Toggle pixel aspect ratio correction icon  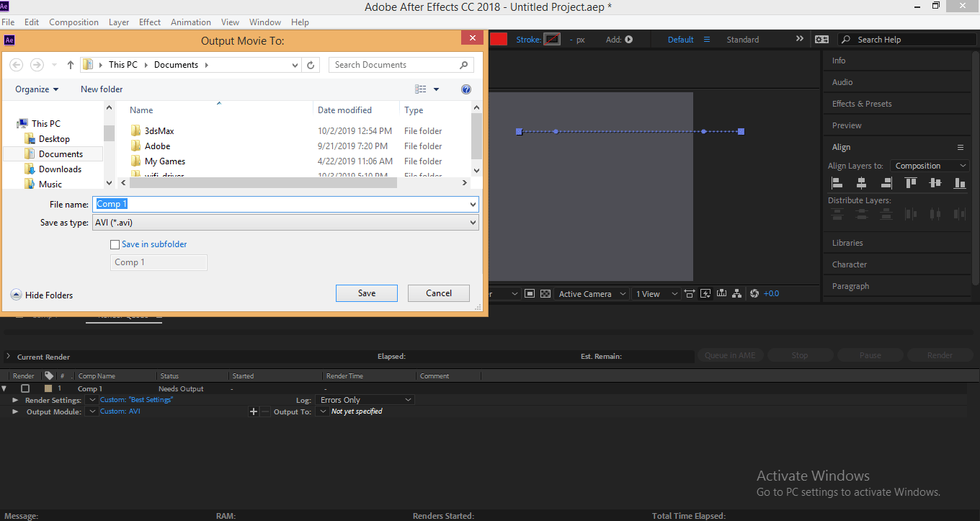pyautogui.click(x=690, y=294)
